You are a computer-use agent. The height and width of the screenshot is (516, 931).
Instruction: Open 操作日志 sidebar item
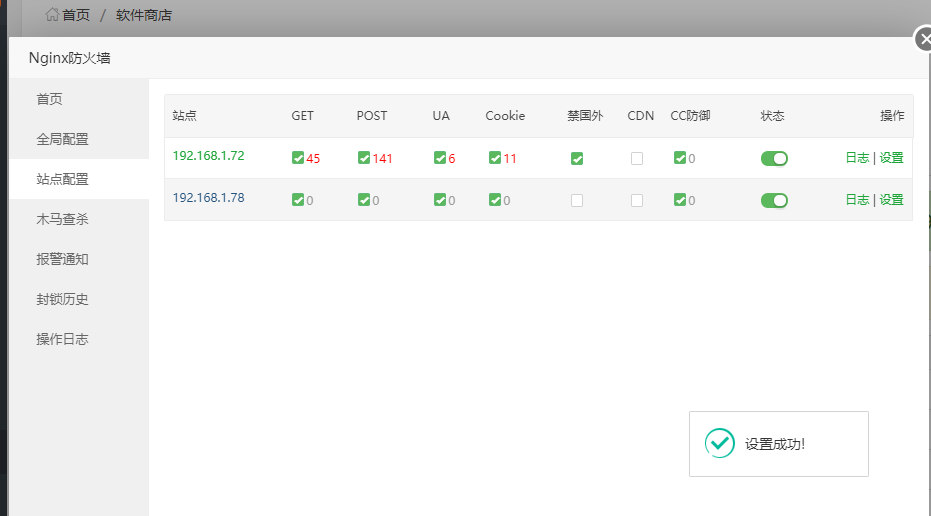pyautogui.click(x=62, y=339)
